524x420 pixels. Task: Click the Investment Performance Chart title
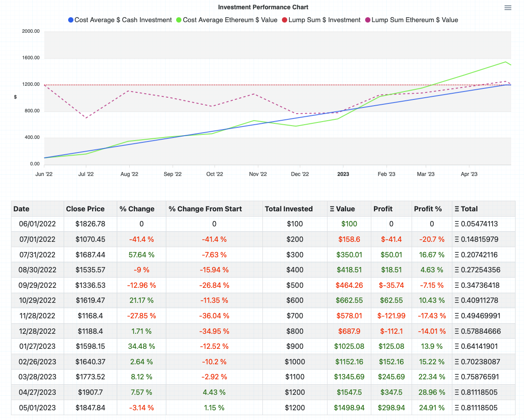pyautogui.click(x=263, y=7)
